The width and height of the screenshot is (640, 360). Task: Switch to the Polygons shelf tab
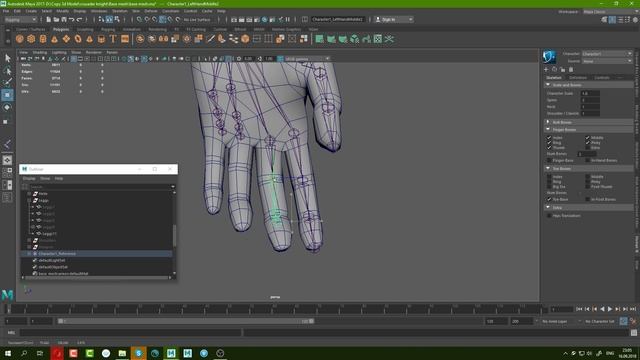61,29
